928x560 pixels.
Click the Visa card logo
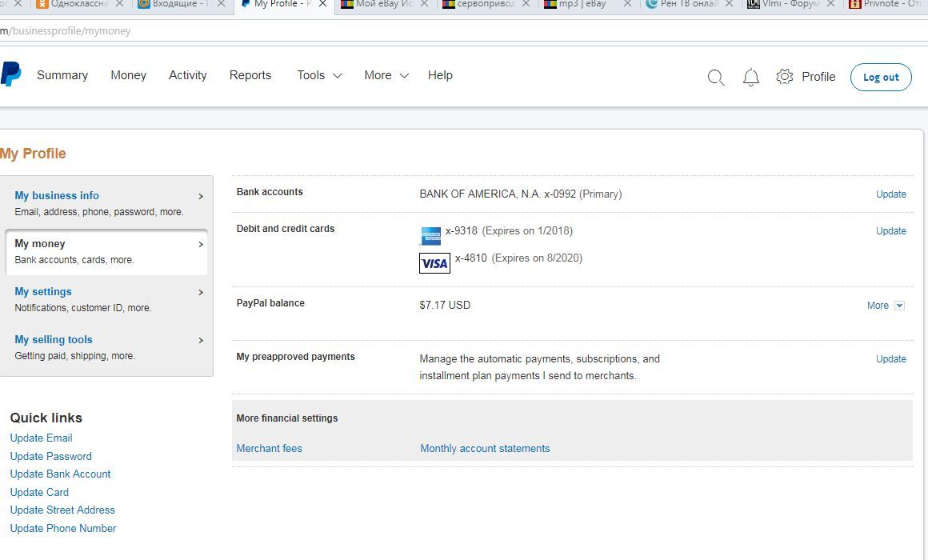(434, 263)
